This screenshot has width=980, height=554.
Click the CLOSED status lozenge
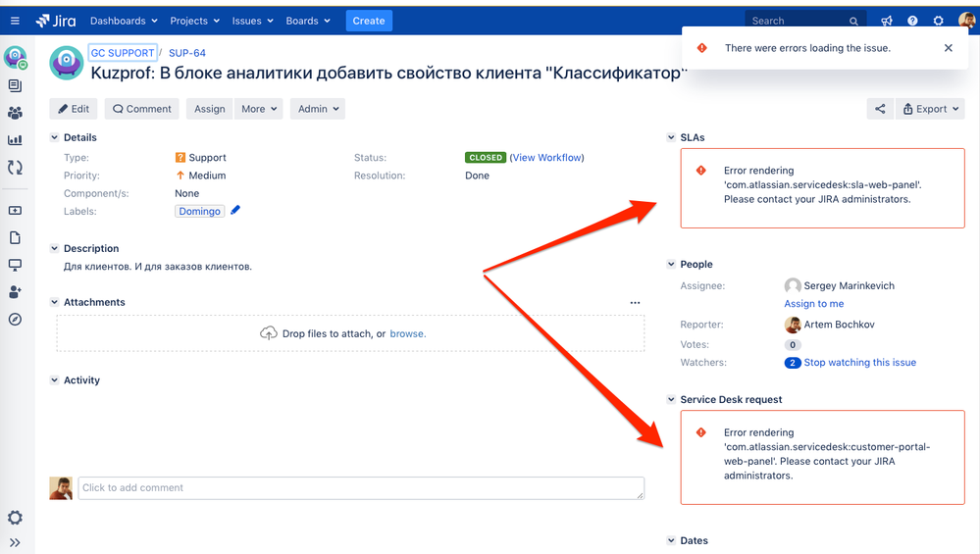485,158
